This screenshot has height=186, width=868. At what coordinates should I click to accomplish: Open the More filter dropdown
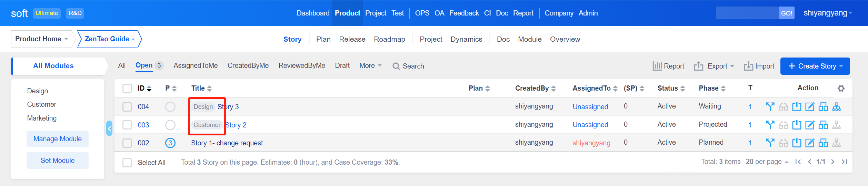[370, 65]
